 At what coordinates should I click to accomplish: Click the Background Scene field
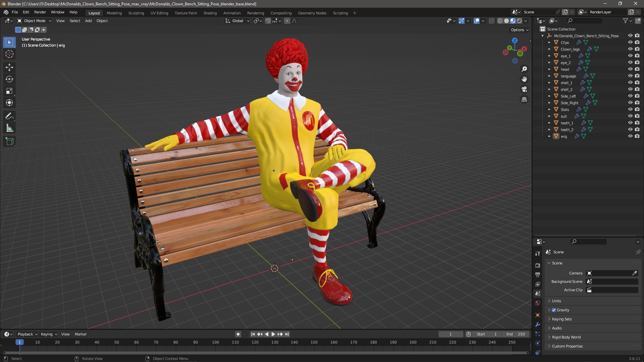coord(612,282)
